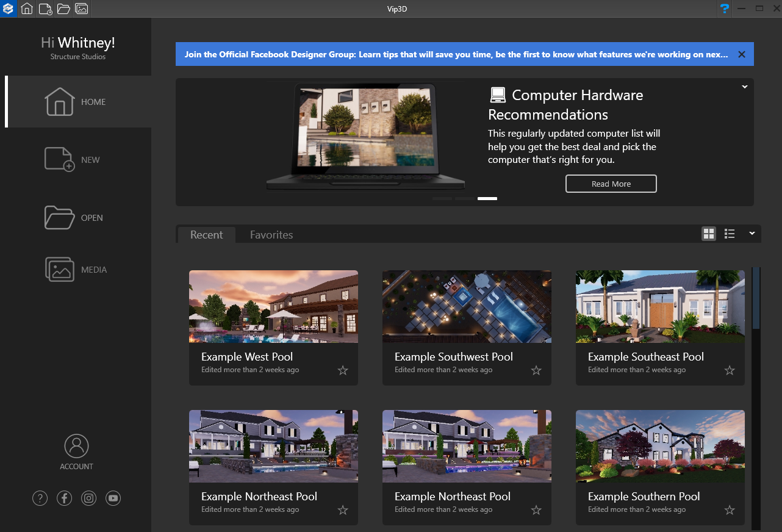Expand the view options dropdown arrow
The height and width of the screenshot is (532, 782).
752,233
